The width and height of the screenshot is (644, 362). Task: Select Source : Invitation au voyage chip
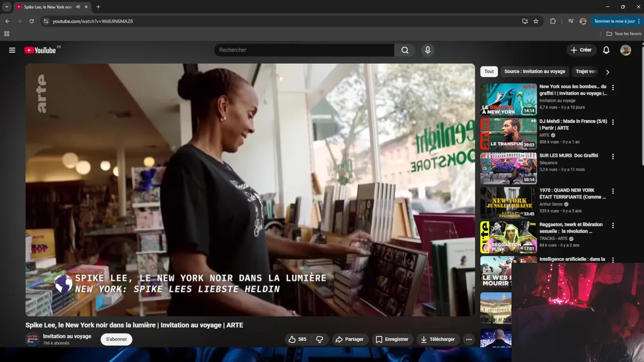[x=535, y=72]
